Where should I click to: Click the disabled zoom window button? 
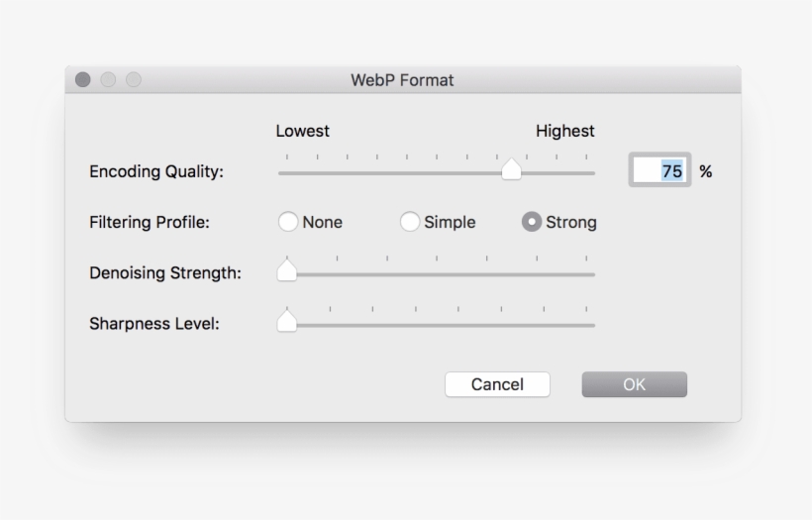tap(134, 80)
